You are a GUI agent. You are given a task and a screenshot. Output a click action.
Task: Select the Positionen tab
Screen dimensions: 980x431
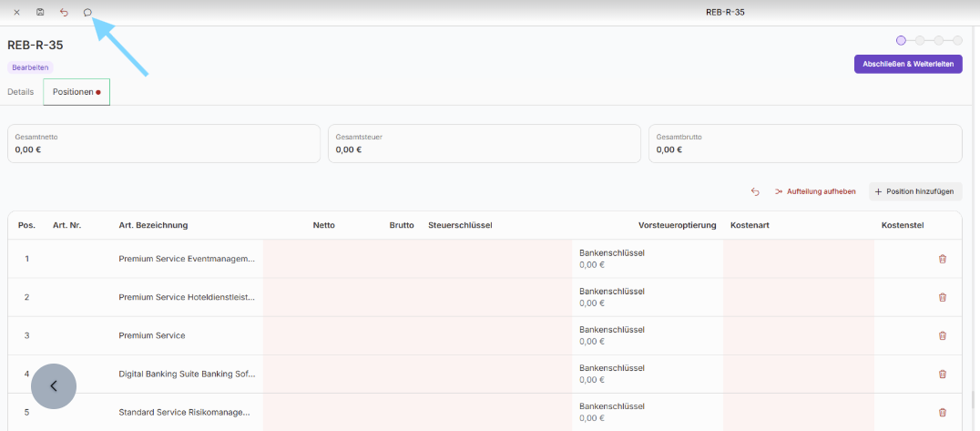[x=77, y=92]
